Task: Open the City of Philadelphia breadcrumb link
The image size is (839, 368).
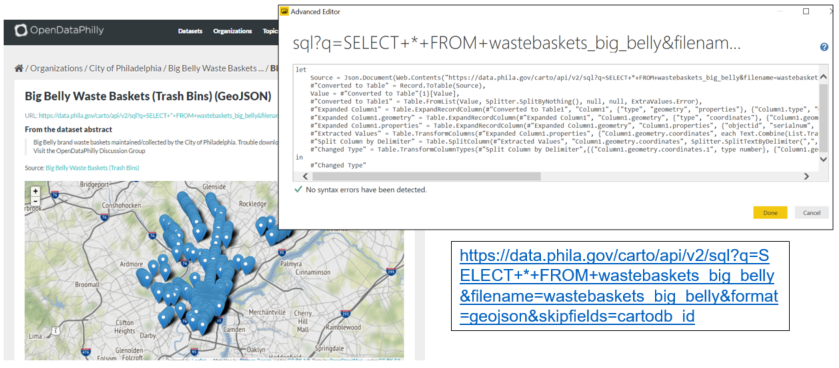Action: (x=126, y=68)
